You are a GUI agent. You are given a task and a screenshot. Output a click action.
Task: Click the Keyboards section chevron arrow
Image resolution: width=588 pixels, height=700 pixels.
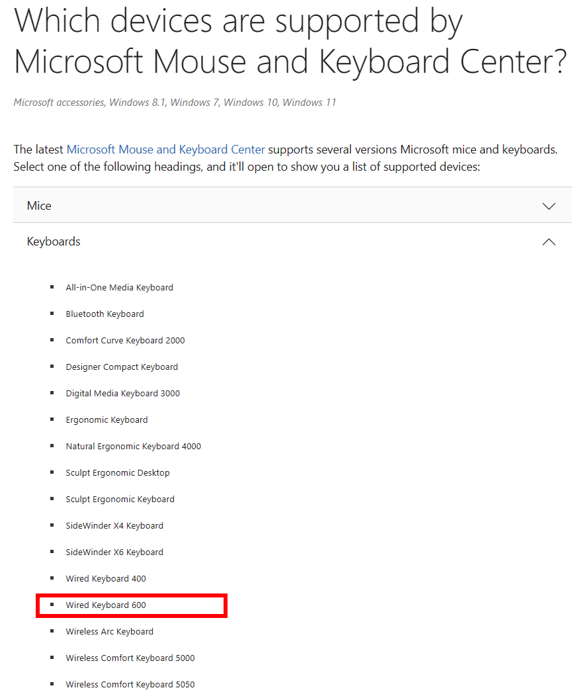548,241
